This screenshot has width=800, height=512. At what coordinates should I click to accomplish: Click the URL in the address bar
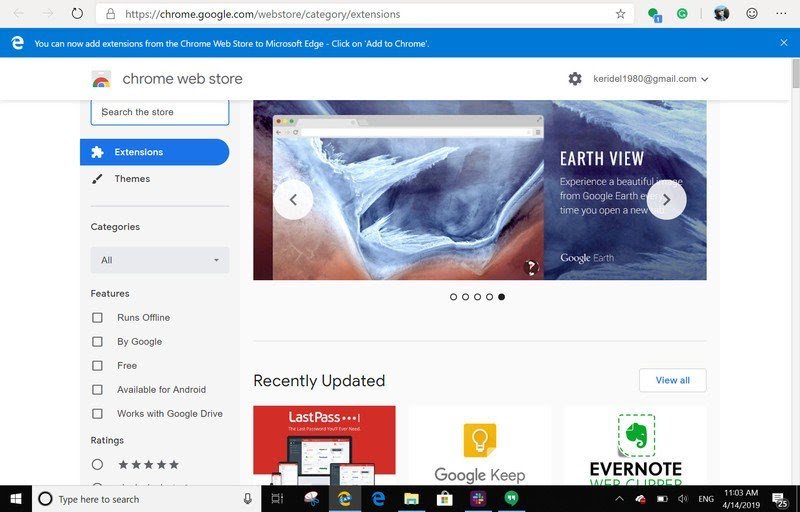pyautogui.click(x=262, y=14)
